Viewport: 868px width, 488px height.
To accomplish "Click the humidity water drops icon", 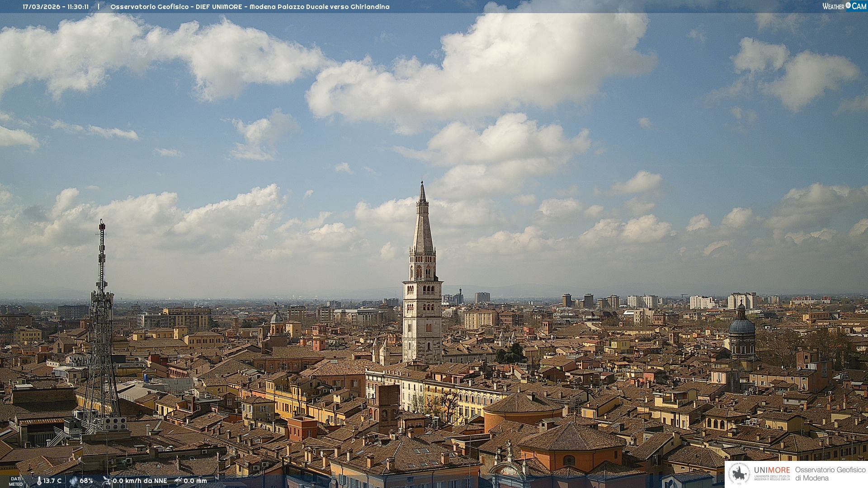I will (73, 481).
